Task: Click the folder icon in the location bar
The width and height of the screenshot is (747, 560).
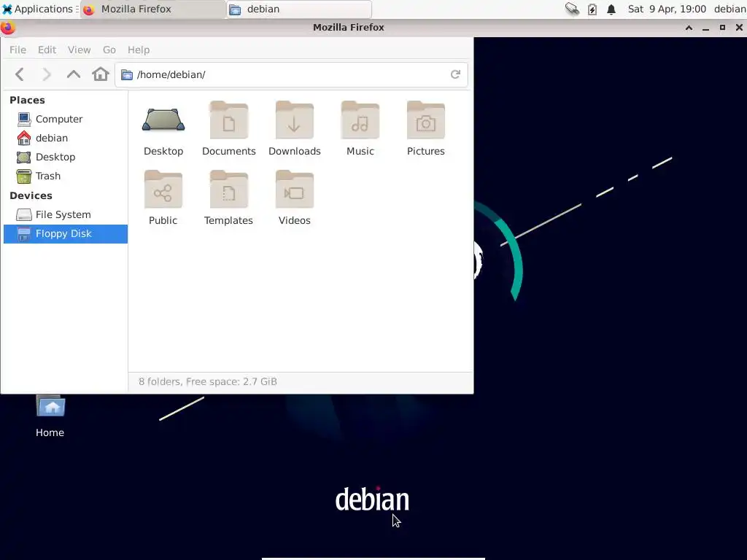Action: point(127,75)
